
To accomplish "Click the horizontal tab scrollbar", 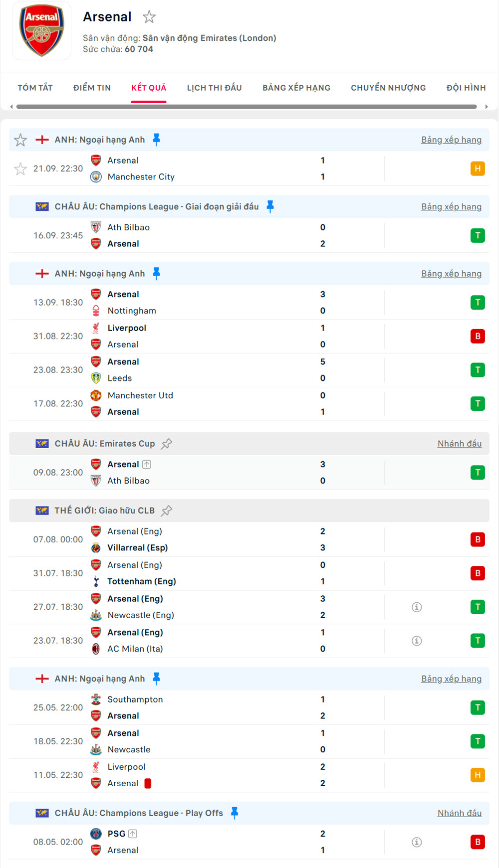I will (247, 107).
